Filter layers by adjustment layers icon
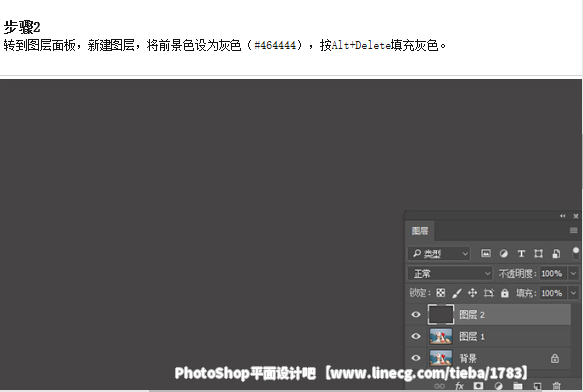 point(503,254)
